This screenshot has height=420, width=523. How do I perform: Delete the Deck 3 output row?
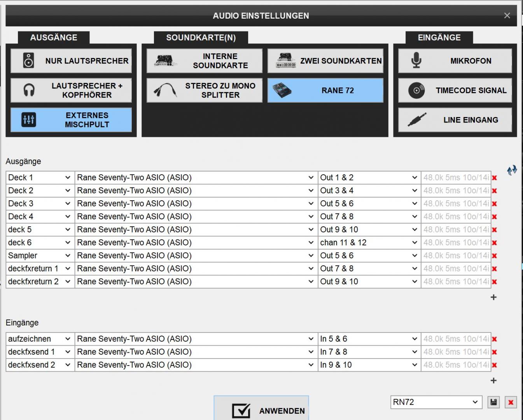495,204
